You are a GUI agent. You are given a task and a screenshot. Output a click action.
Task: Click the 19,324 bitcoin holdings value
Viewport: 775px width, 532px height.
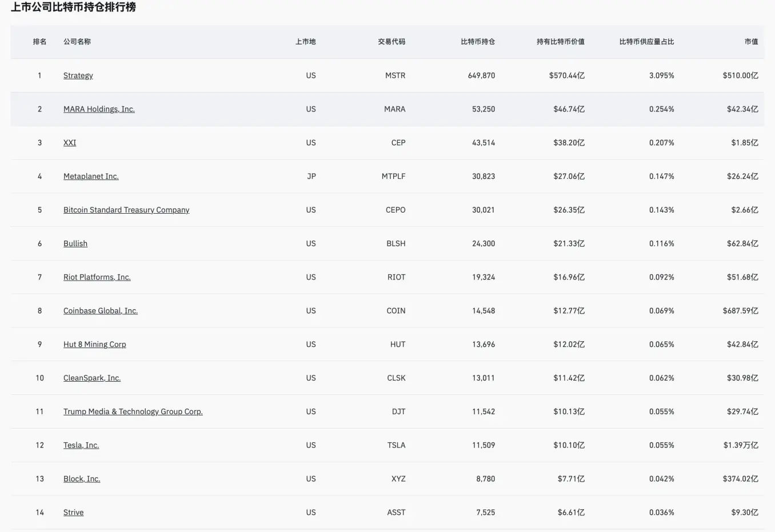(484, 277)
